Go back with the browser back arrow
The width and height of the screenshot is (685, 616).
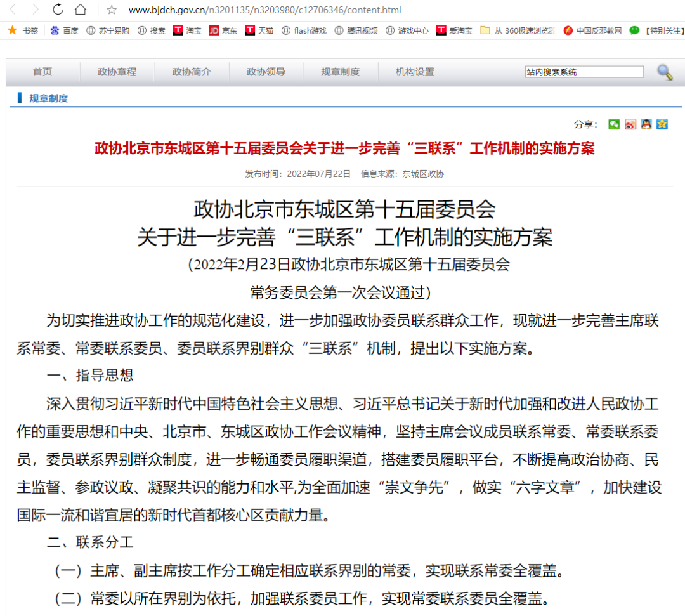pos(13,10)
